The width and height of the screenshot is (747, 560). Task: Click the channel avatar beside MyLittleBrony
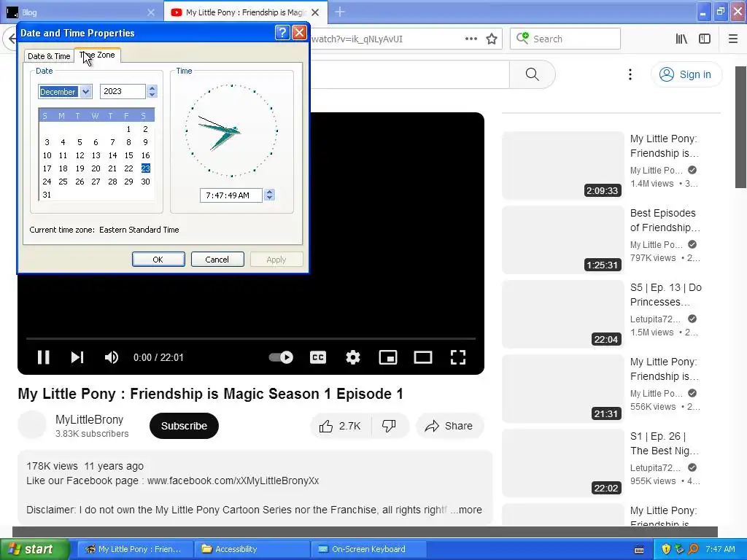click(x=32, y=425)
